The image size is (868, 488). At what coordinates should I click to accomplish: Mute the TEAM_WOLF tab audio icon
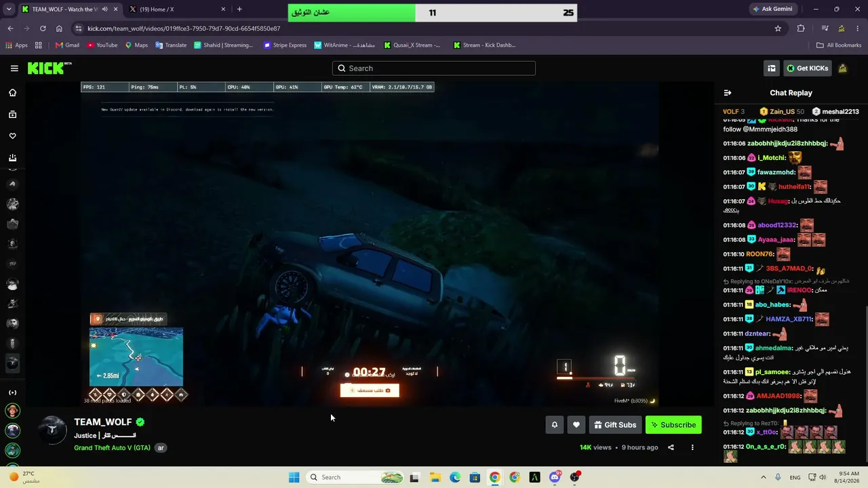[x=104, y=9]
